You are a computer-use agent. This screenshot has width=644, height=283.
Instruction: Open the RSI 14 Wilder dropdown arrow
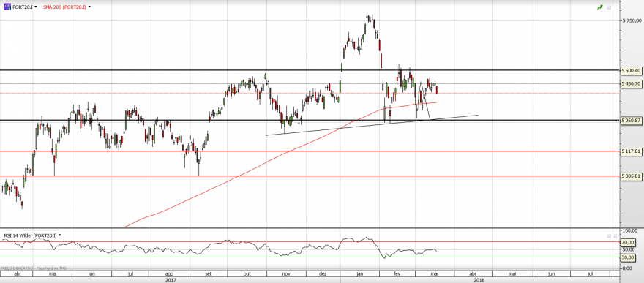[x=60, y=235]
